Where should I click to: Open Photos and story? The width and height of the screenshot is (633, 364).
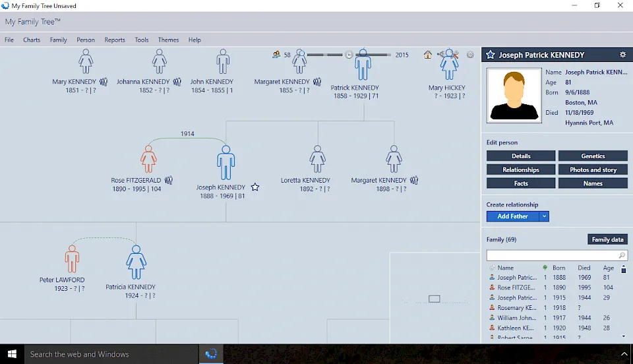point(593,170)
